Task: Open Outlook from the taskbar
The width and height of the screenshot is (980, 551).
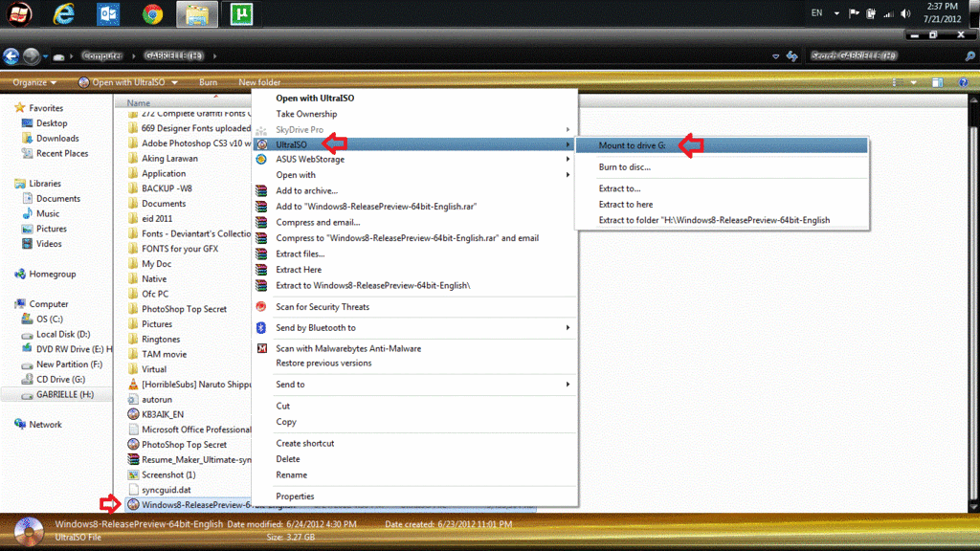Action: click(x=108, y=13)
